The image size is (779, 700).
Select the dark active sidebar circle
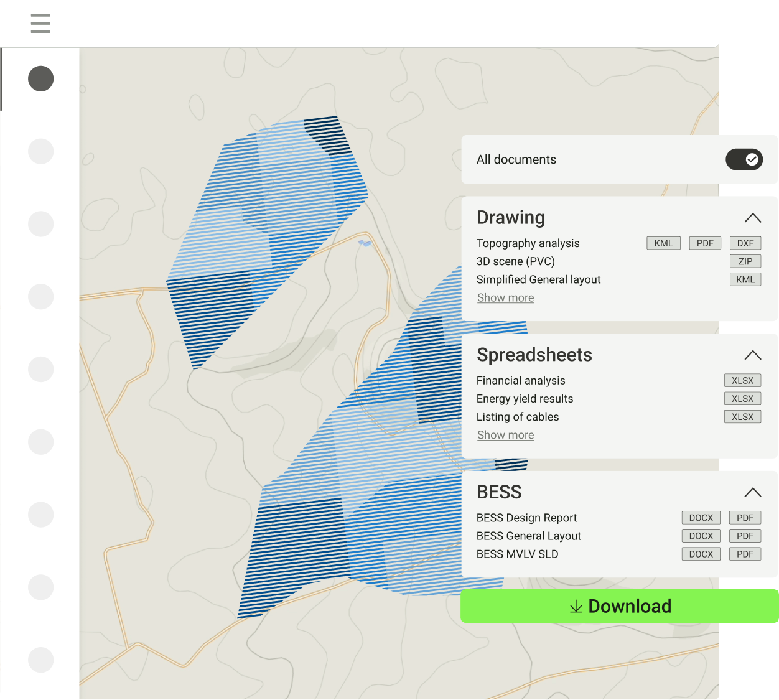(41, 79)
